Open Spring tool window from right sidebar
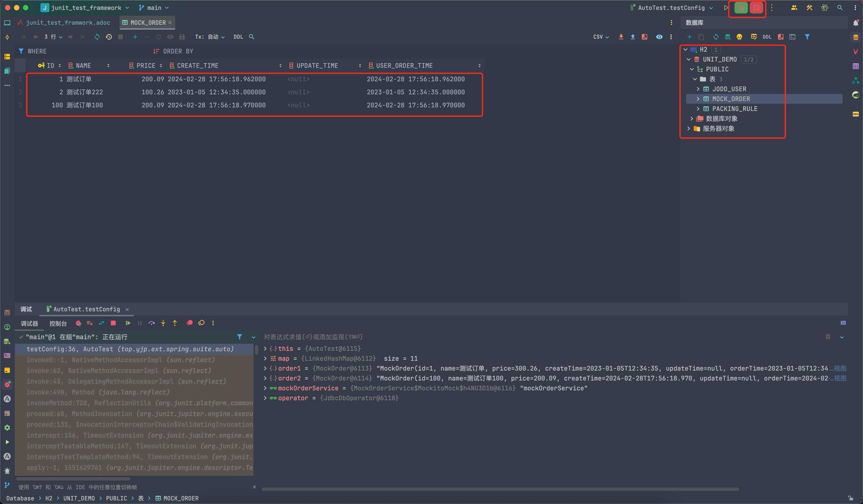 click(x=855, y=95)
